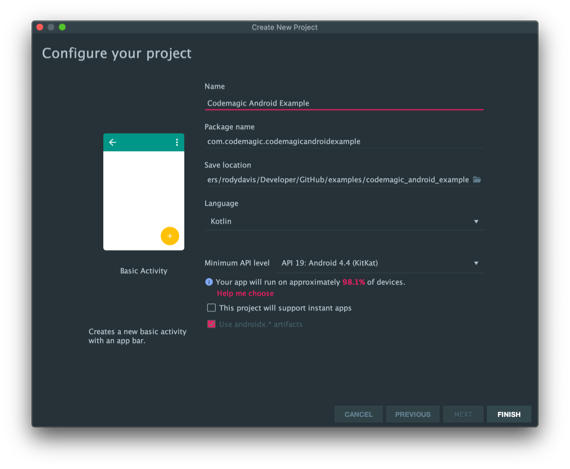This screenshot has height=469, width=570.
Task: Click the Finish button
Action: pyautogui.click(x=509, y=414)
